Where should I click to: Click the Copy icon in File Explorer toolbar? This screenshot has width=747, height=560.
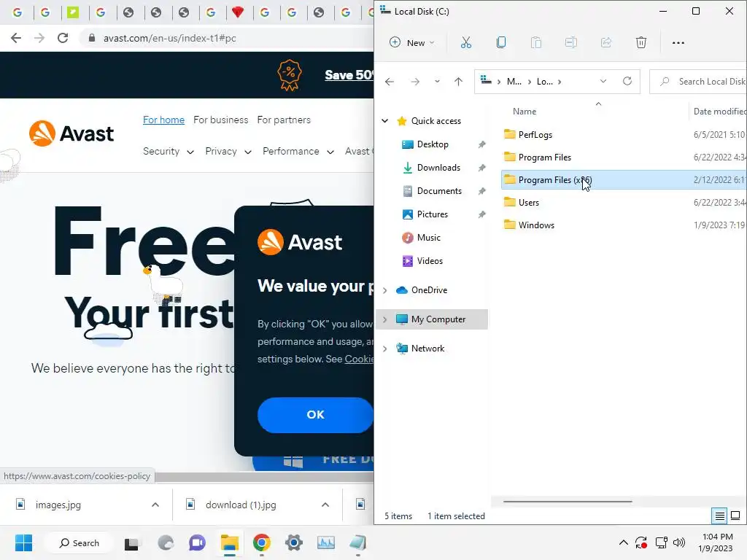(500, 43)
